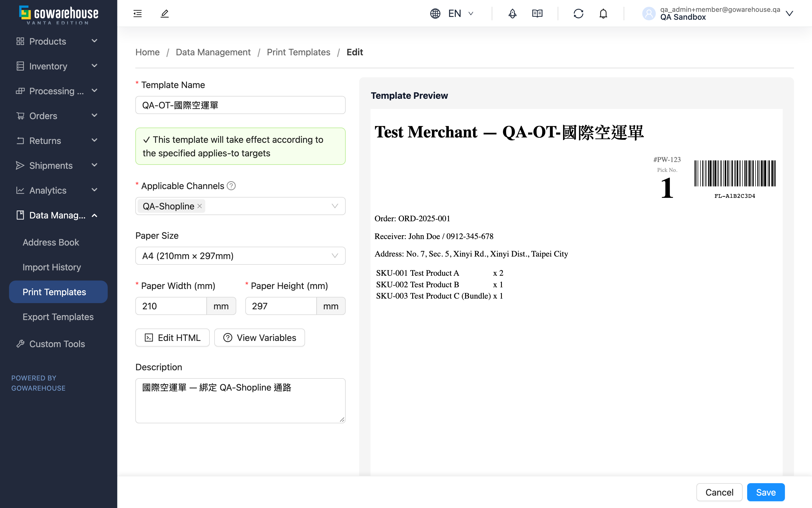Click the Paper Width input field
812x508 pixels.
point(171,306)
